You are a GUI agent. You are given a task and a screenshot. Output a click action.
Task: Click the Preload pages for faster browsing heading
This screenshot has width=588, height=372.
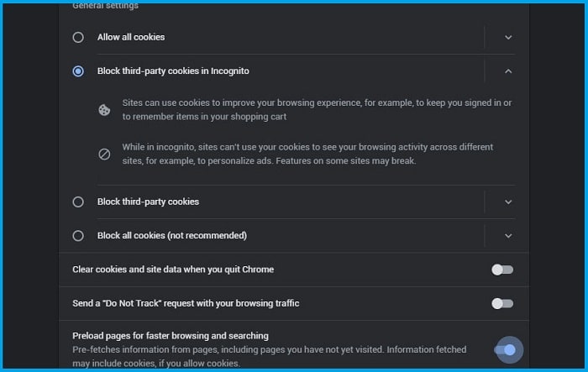[171, 336]
